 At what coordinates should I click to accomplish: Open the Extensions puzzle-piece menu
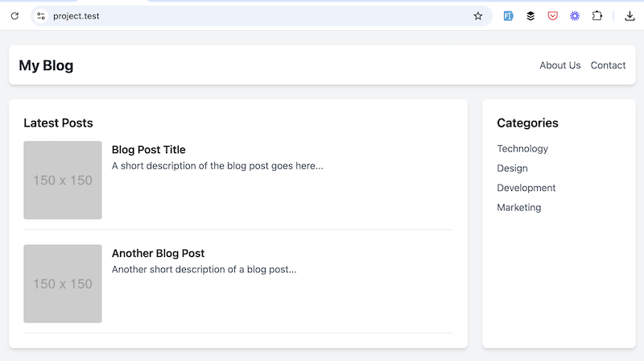pyautogui.click(x=597, y=16)
